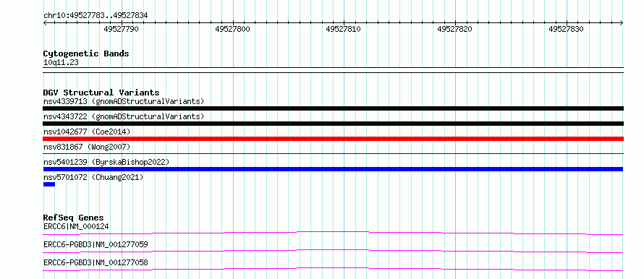Click the chr10:49527783..49527834 region label
Viewport: 644px width, 279px height.
96,15
